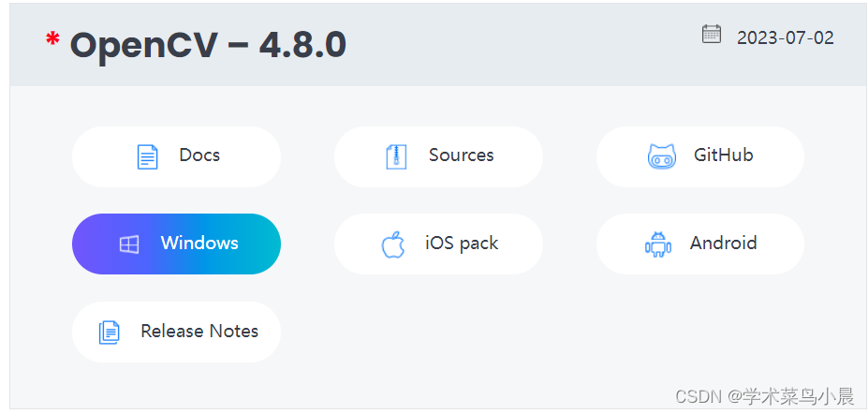Click the CSDN watermark text

click(699, 395)
